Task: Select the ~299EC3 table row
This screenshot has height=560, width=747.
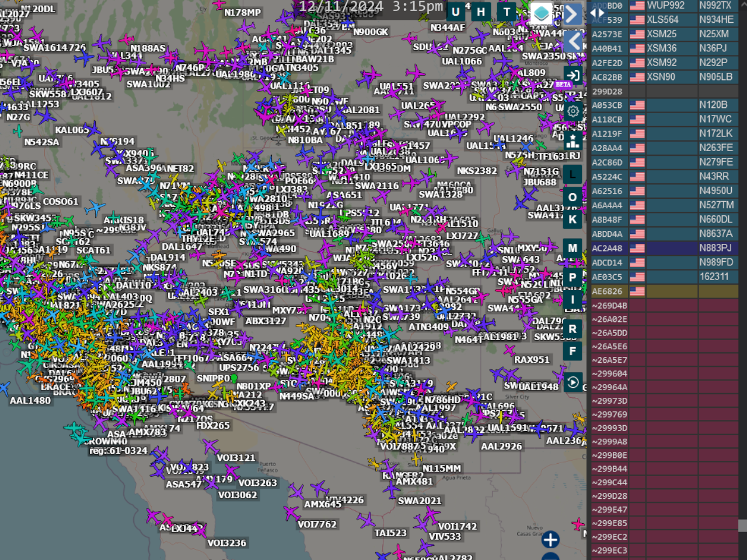Action: point(665,550)
